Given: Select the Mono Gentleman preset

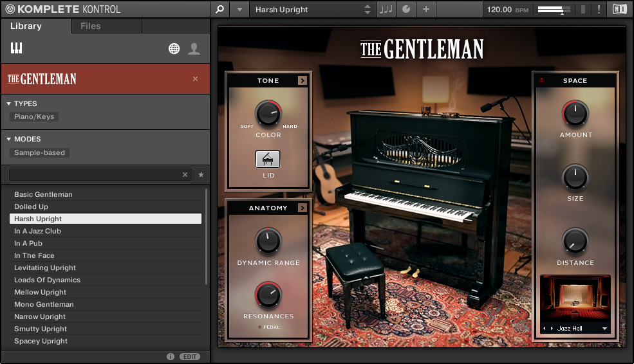Looking at the screenshot, I should click(105, 304).
